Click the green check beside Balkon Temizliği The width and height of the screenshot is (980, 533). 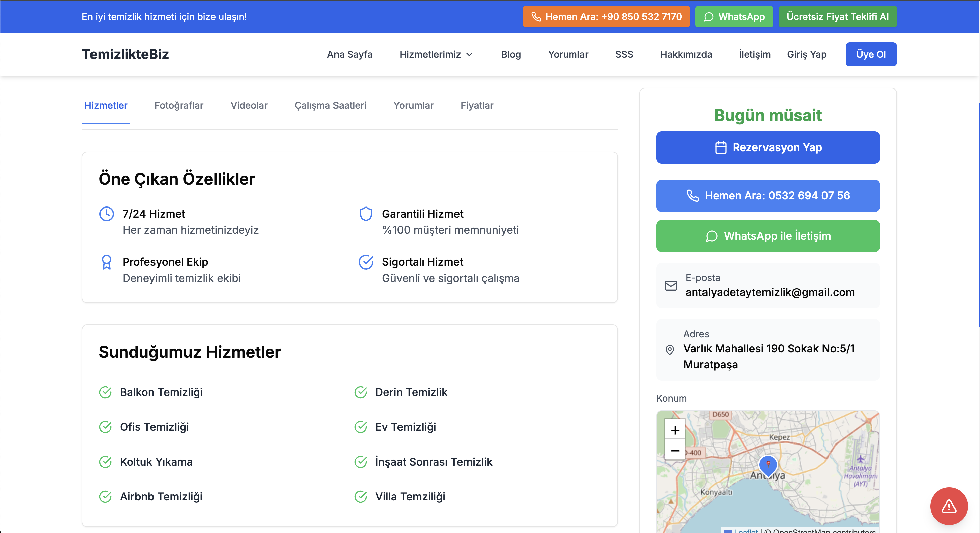105,392
